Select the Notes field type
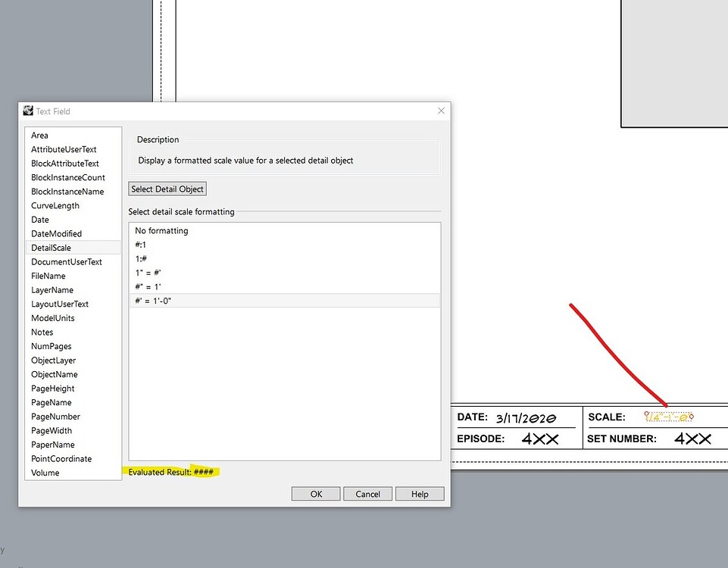728x568 pixels. tap(42, 332)
